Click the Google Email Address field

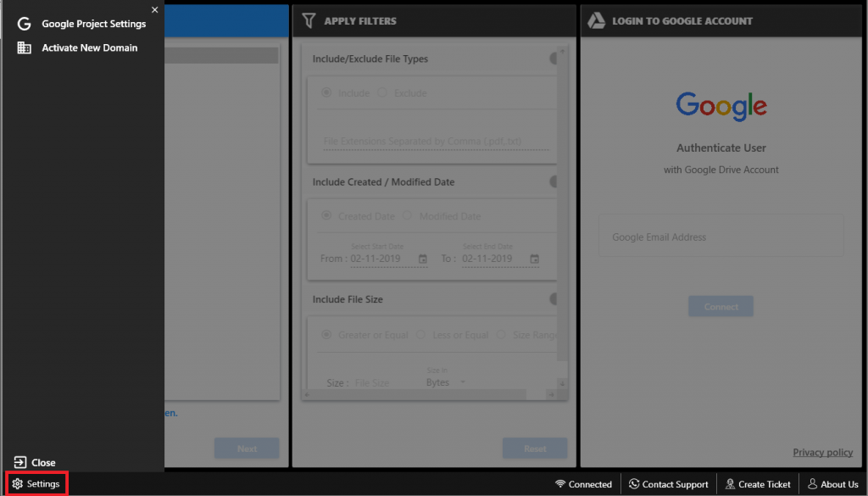pos(721,237)
